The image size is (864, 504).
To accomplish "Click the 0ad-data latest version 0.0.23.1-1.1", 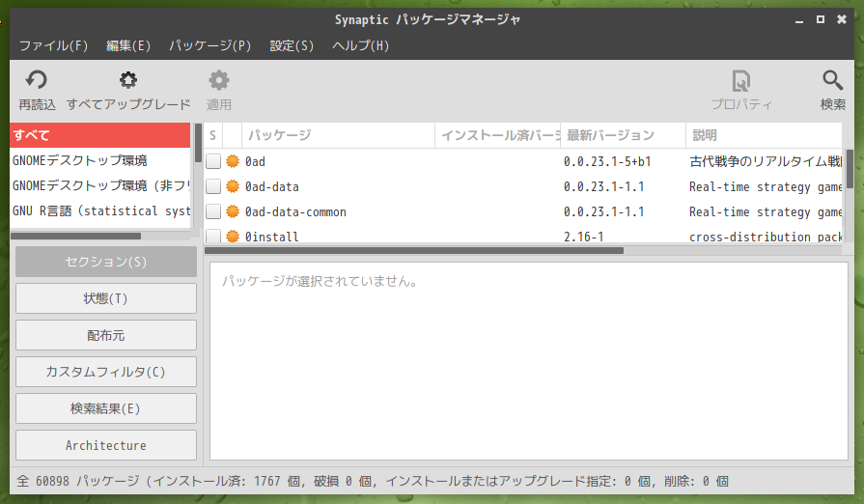I will click(x=604, y=186).
